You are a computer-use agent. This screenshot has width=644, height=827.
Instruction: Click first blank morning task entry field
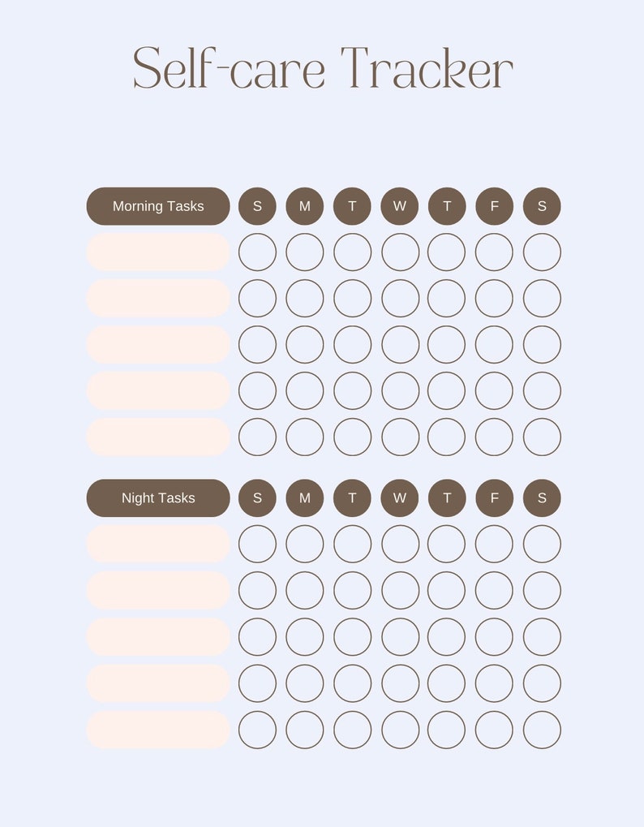tap(158, 252)
